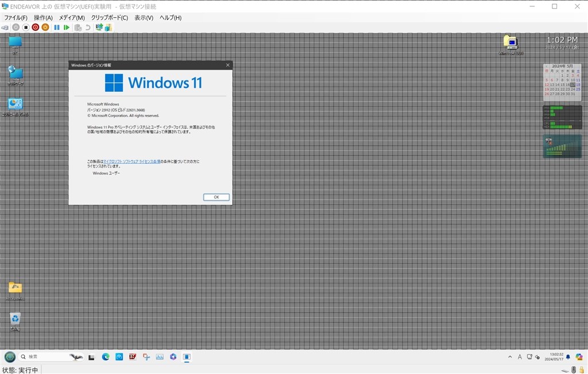Click the Windows ユーザー licensee text

[106, 173]
